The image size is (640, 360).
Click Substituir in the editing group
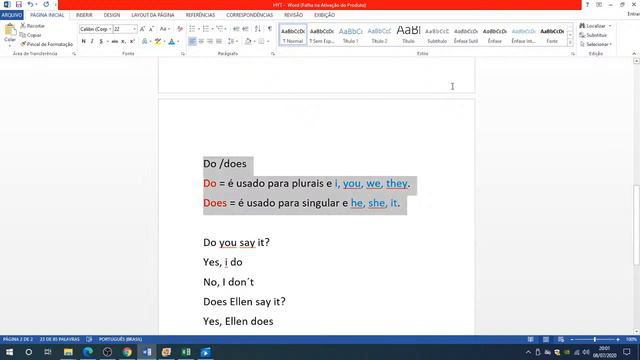point(593,35)
